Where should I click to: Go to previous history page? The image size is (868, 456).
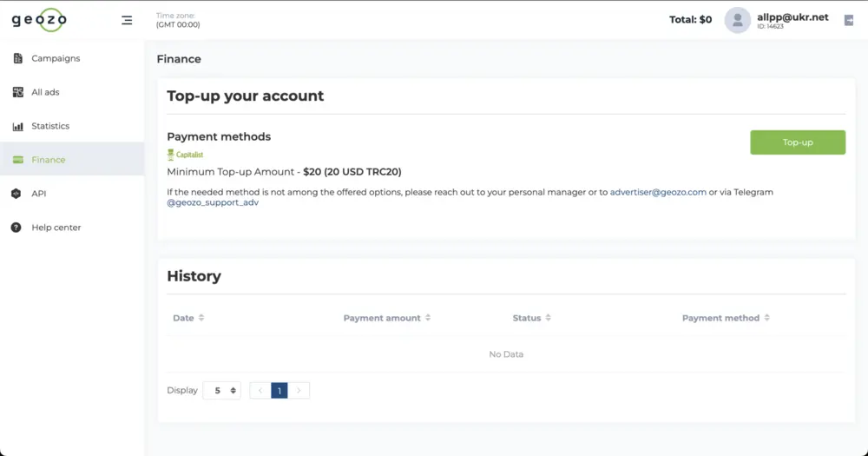(260, 391)
